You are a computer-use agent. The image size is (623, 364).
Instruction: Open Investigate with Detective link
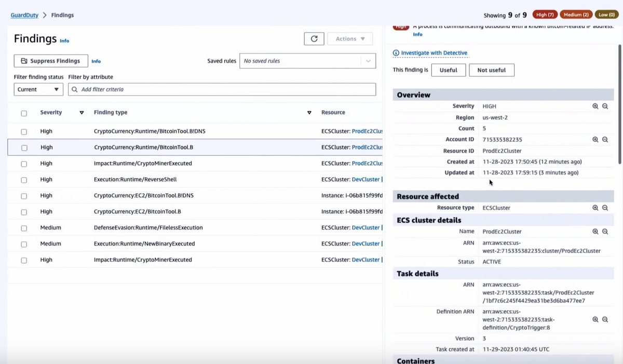click(x=434, y=53)
